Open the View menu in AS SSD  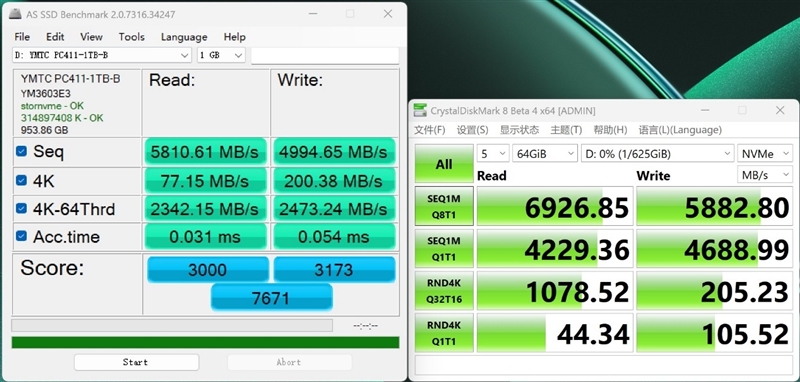point(91,37)
